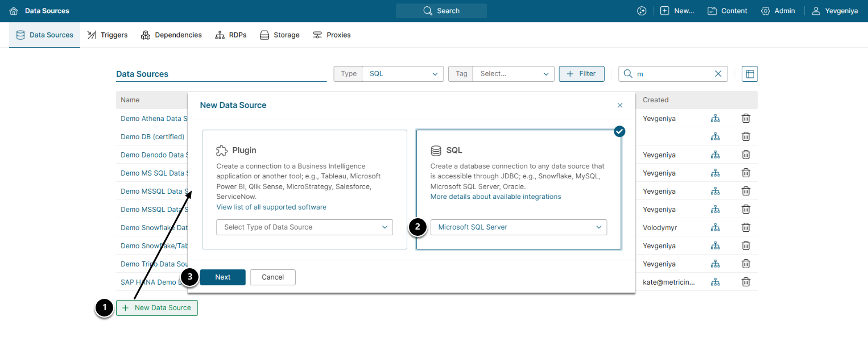
Task: Click trash icon for Volodymyr's Snowflake row
Action: [746, 227]
